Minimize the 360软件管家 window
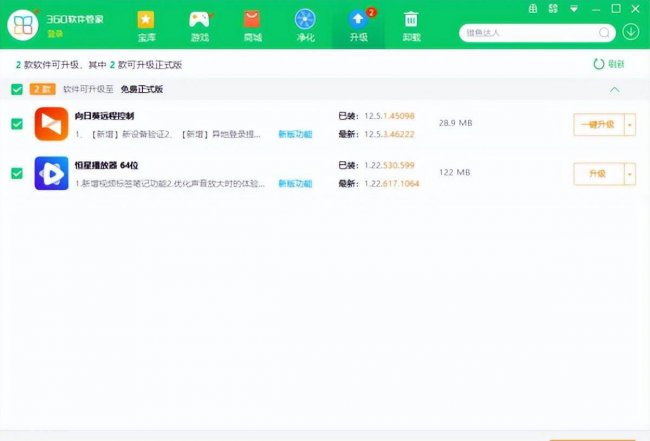Viewport: 650px width, 441px height. point(596,9)
